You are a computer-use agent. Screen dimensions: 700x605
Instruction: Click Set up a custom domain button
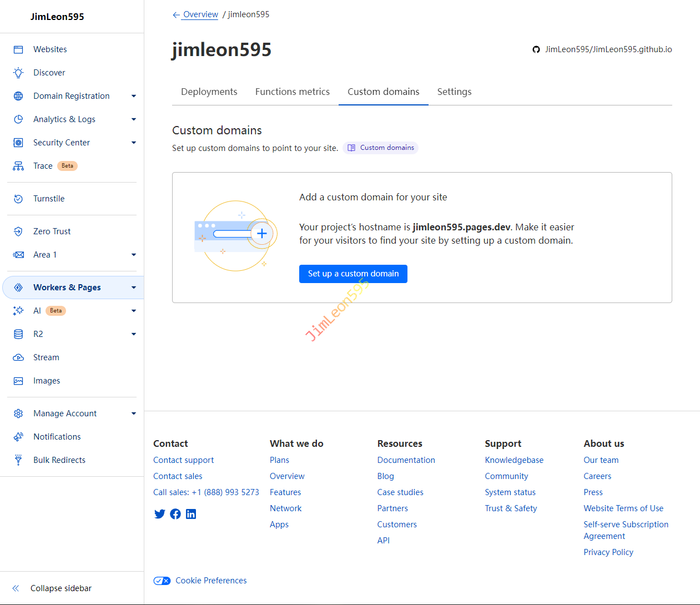[x=353, y=274]
